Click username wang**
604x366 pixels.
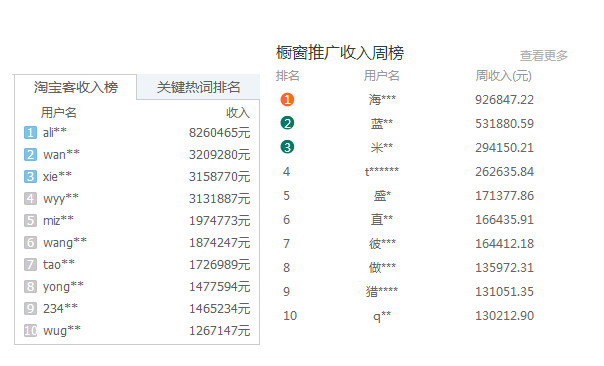pos(65,242)
